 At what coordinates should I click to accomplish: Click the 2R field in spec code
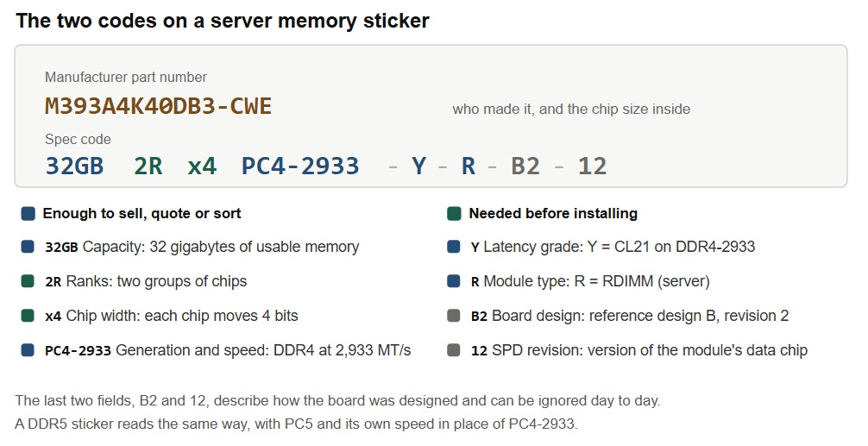pyautogui.click(x=149, y=166)
